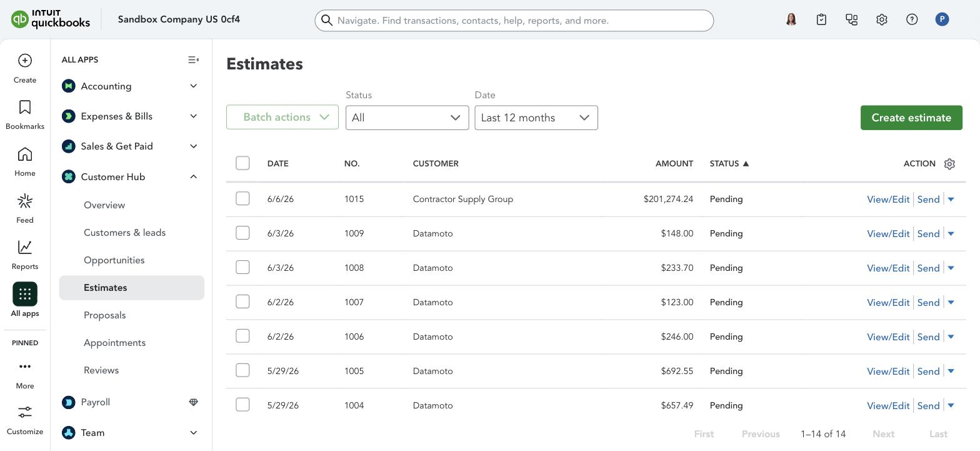The image size is (980, 451).
Task: Click View/Edit for estimate 1015
Action: click(x=888, y=200)
